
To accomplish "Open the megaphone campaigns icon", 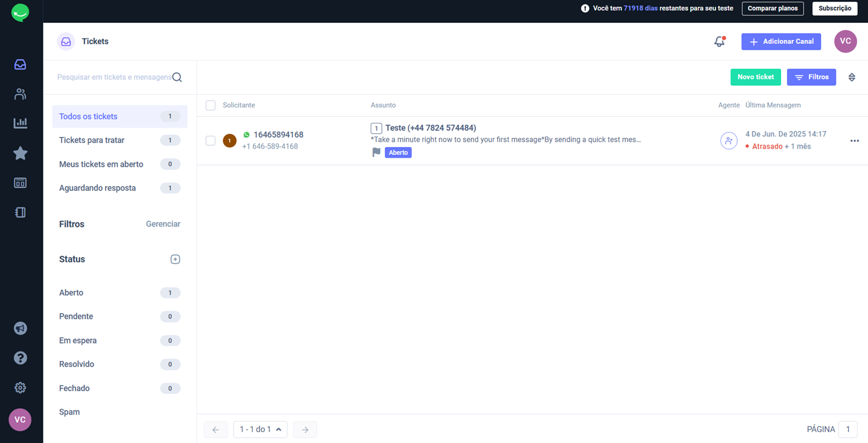I will [x=21, y=328].
